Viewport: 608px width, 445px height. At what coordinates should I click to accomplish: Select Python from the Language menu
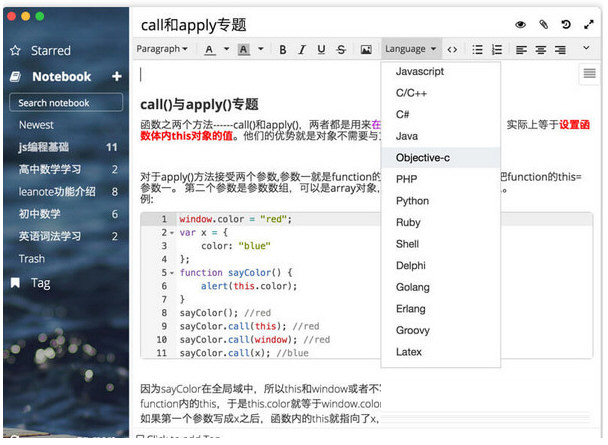click(412, 201)
